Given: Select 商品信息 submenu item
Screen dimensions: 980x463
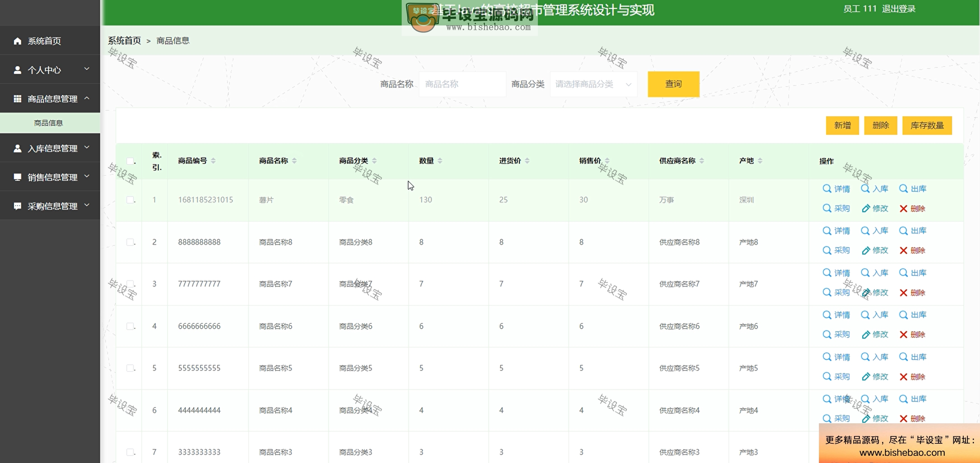Looking at the screenshot, I should click(50, 123).
